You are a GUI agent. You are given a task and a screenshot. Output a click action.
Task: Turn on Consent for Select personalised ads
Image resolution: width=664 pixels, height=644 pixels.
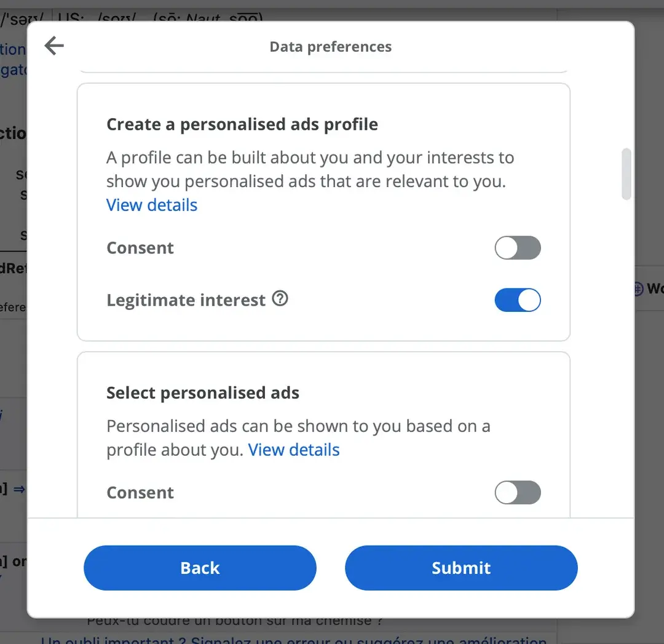click(517, 492)
